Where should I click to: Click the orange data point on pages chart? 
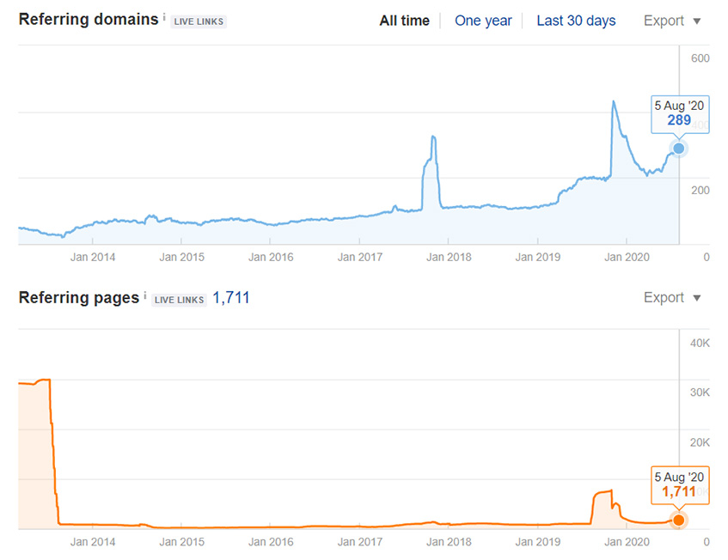pyautogui.click(x=678, y=520)
